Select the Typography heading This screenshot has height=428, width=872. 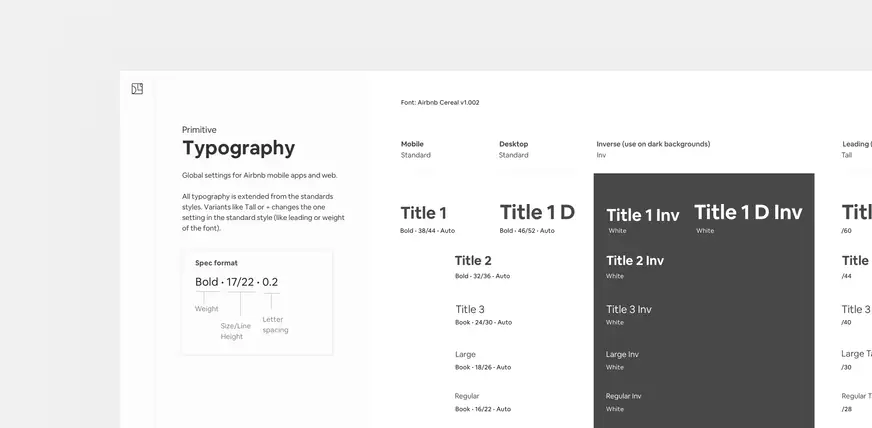(x=239, y=148)
